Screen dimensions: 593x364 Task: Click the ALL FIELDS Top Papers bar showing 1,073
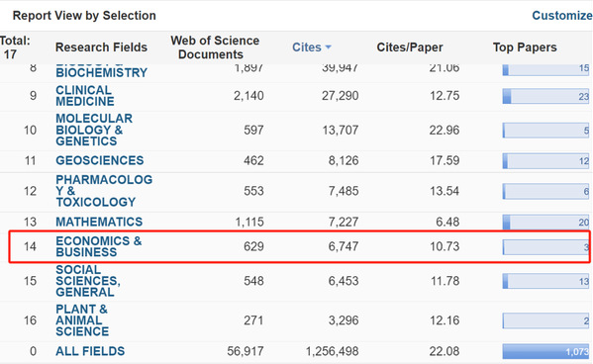pos(545,351)
